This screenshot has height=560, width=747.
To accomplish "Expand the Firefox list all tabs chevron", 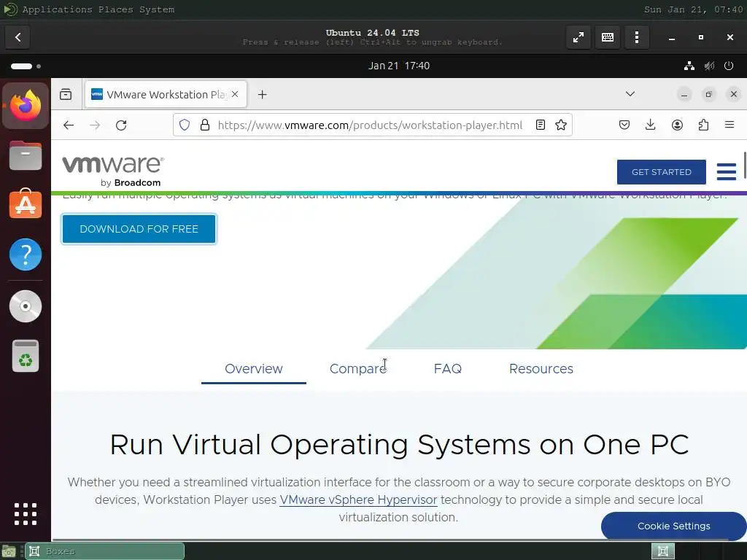I will [630, 94].
